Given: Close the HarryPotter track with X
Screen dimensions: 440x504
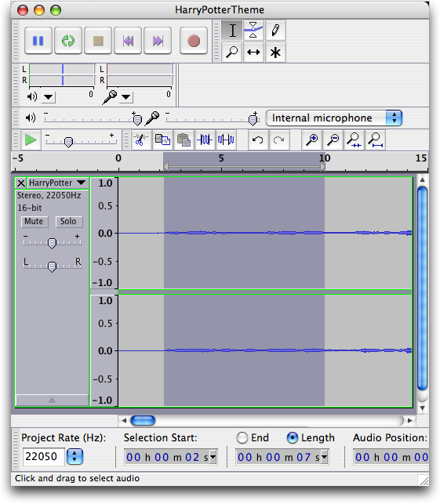Looking at the screenshot, I should coord(21,183).
